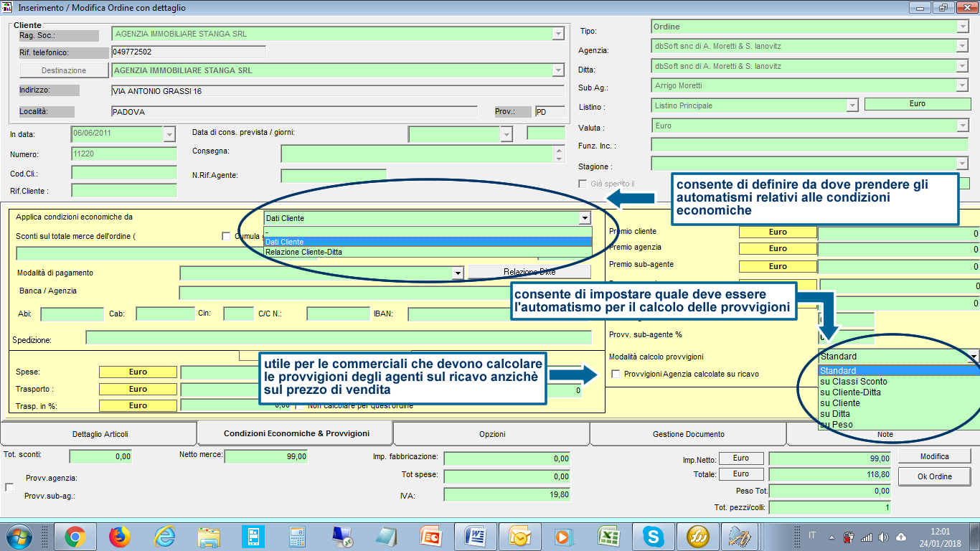Open Firefox from the taskbar
Viewport: 980px width, 551px height.
(120, 536)
